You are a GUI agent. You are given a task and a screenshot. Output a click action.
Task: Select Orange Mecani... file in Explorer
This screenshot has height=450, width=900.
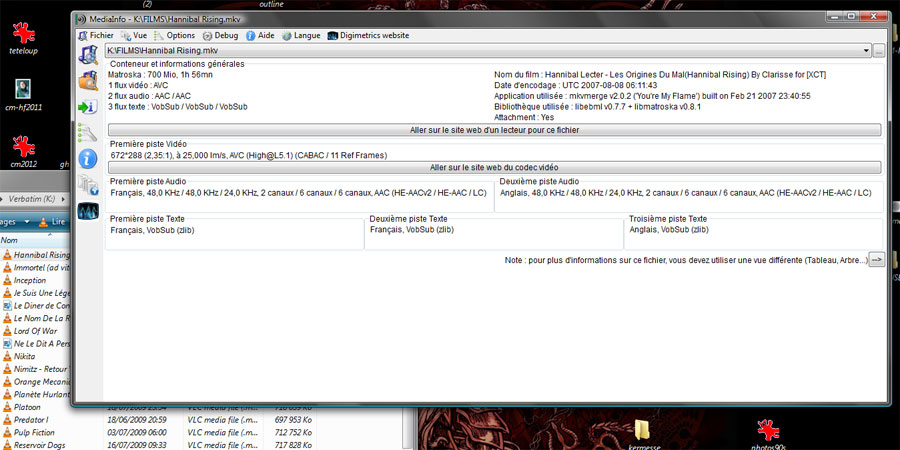[36, 382]
